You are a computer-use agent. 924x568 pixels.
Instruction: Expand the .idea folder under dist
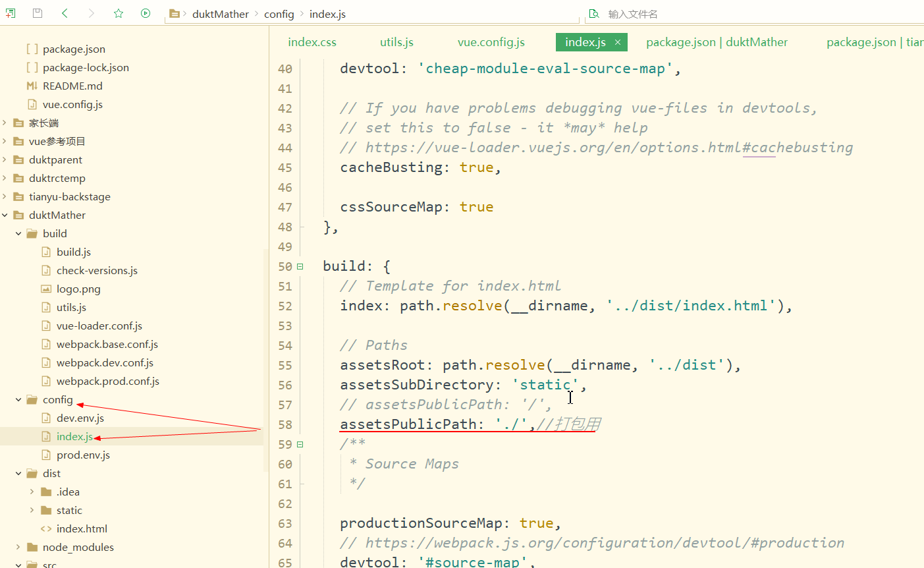tap(32, 492)
